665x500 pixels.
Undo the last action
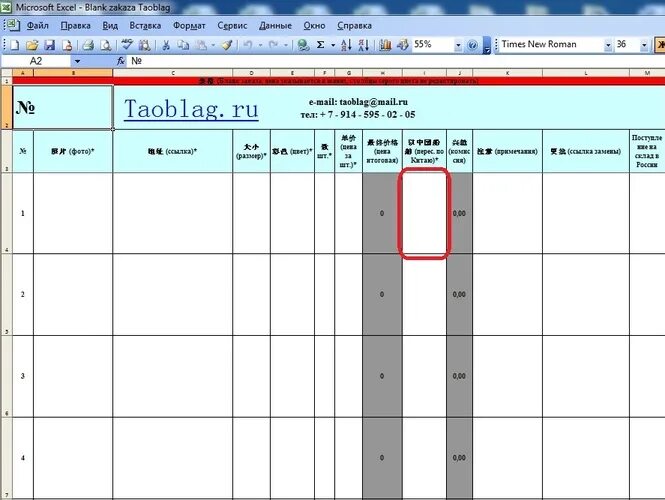(248, 45)
